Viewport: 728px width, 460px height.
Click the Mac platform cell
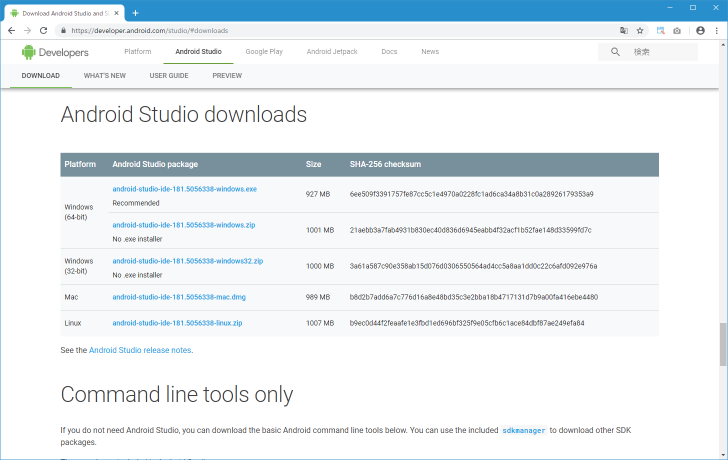(71, 297)
